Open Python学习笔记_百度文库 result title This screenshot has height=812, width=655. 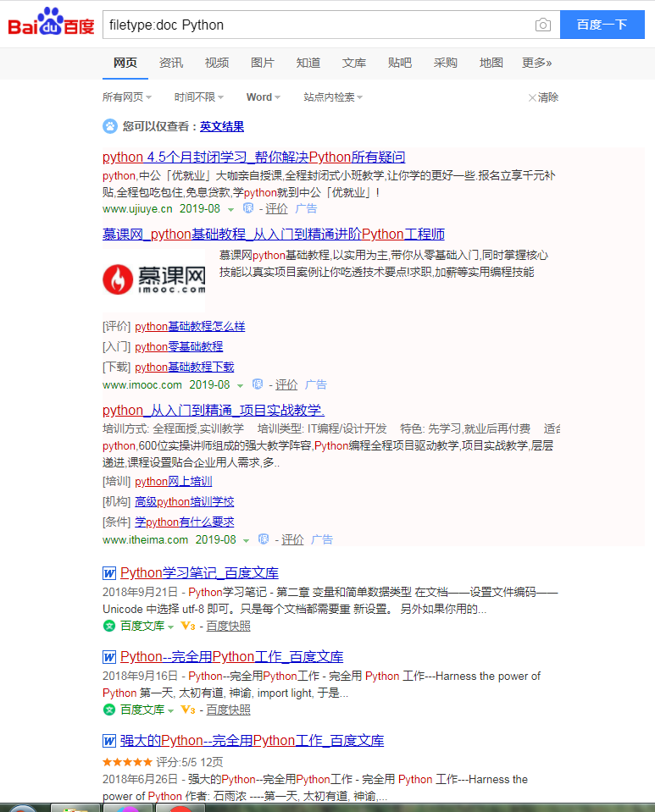point(199,572)
